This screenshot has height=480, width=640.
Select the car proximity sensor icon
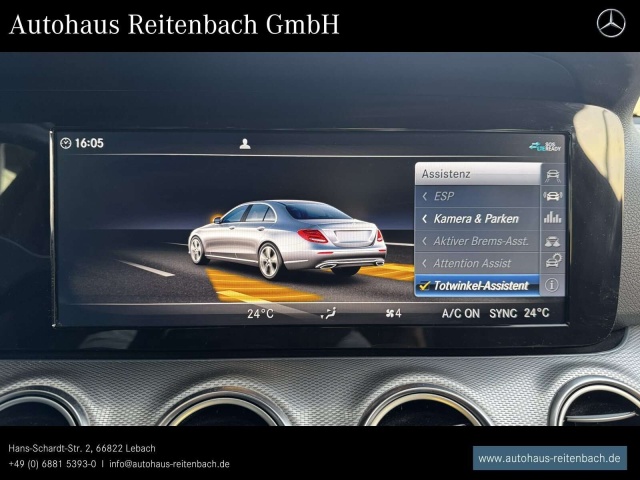pos(552,196)
